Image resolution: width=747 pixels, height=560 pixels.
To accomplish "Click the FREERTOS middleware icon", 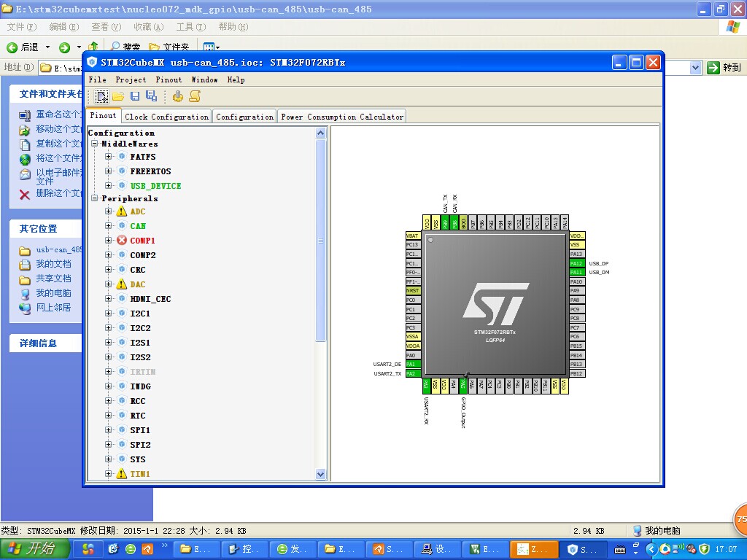I will coord(122,171).
